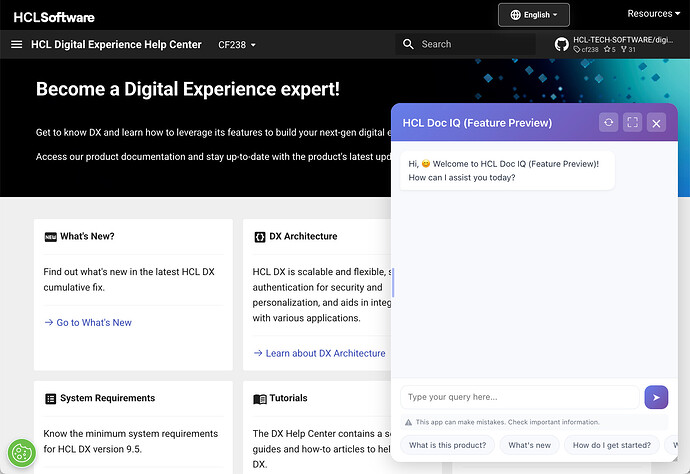Click the DX Architecture card heading
Screen dimensions: 690x474
(303, 236)
